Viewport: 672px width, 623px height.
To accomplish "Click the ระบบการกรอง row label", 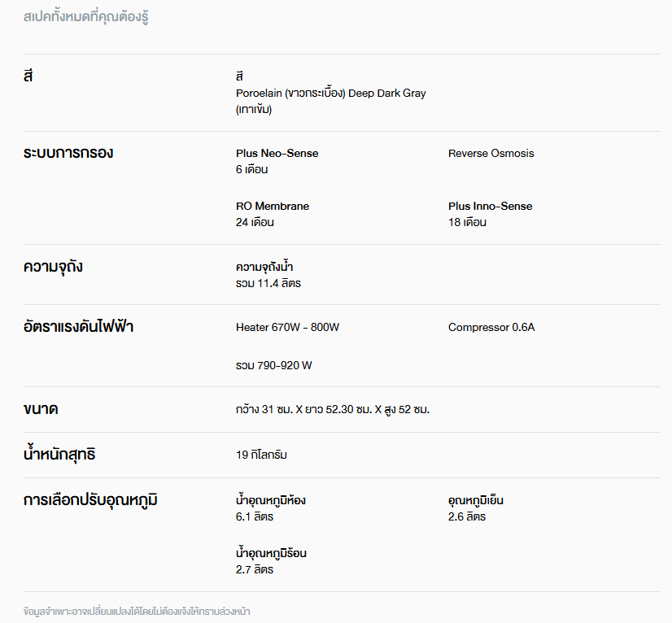I will tap(68, 153).
